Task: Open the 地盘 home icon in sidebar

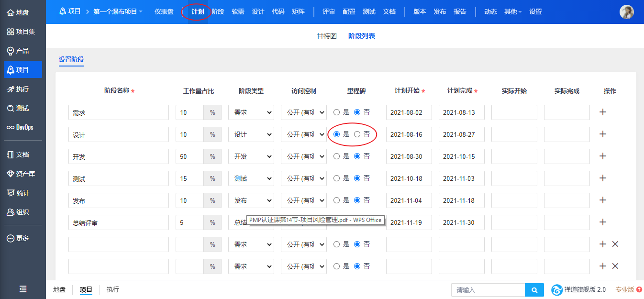Action: coord(11,12)
